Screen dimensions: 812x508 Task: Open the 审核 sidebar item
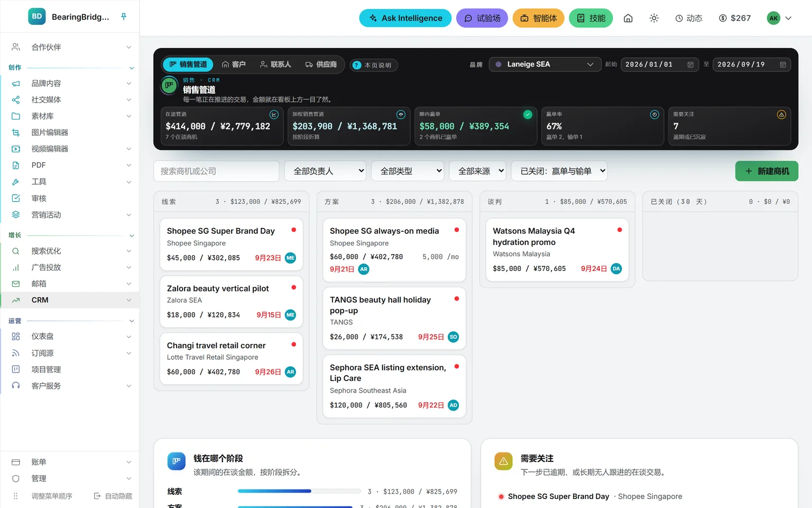(x=70, y=198)
